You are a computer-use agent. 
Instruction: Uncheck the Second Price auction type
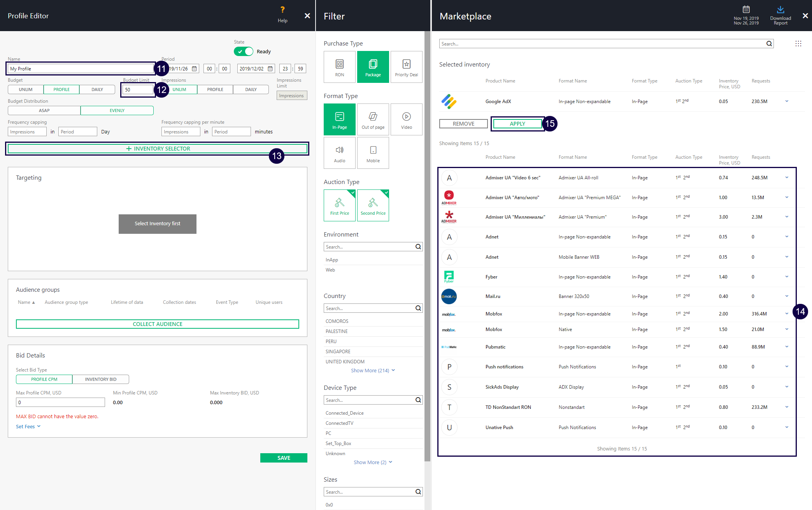(373, 205)
